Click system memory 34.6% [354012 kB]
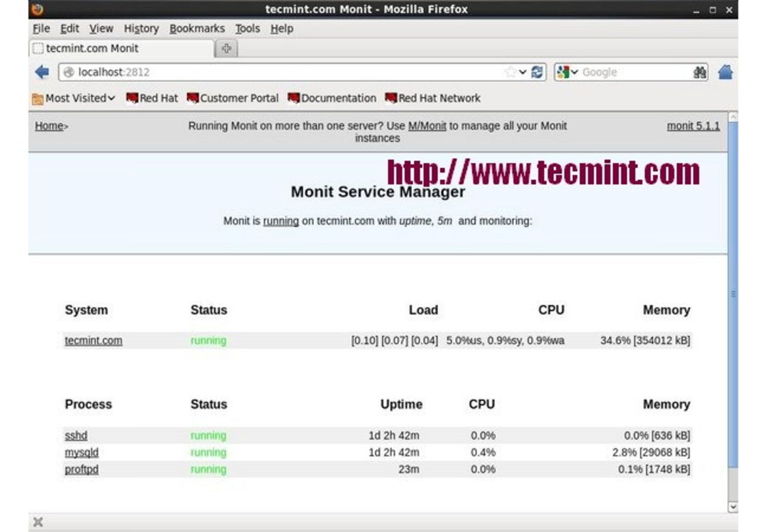This screenshot has height=532, width=769. tap(645, 341)
